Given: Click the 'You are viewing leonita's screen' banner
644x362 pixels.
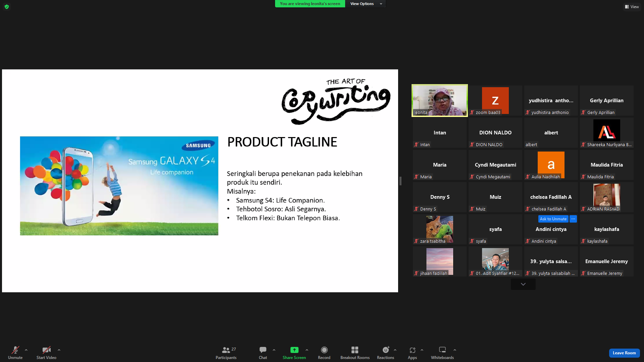Looking at the screenshot, I should [x=310, y=4].
